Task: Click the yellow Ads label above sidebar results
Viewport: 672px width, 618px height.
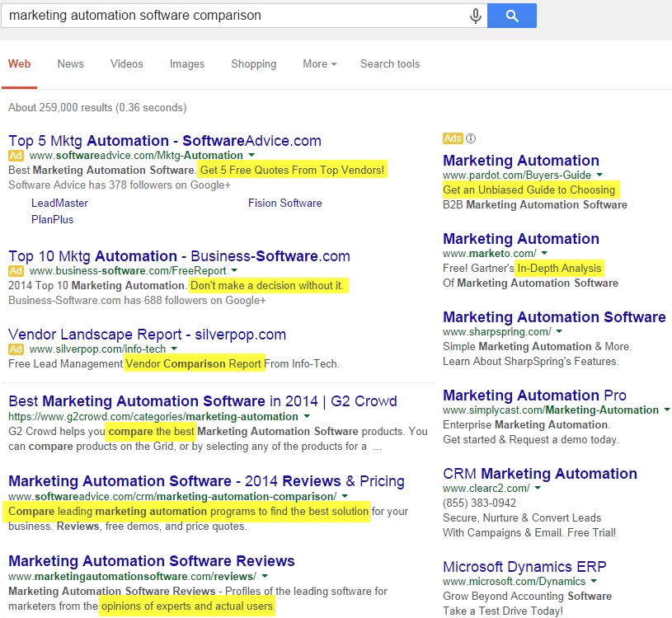Action: click(452, 138)
